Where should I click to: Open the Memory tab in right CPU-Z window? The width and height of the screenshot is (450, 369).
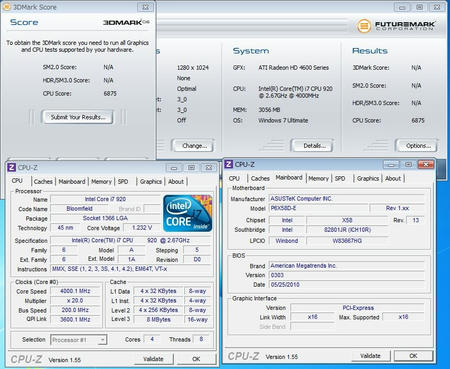[318, 179]
